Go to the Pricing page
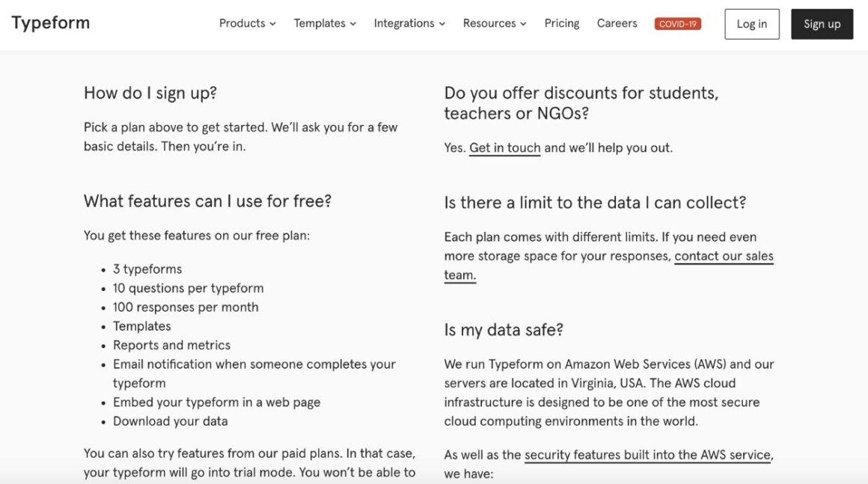868x484 pixels. [562, 23]
